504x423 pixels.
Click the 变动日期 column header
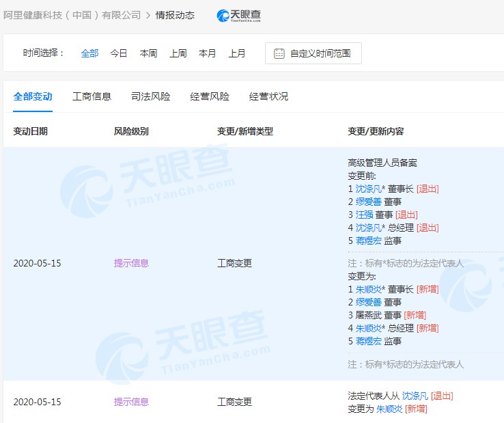[31, 131]
